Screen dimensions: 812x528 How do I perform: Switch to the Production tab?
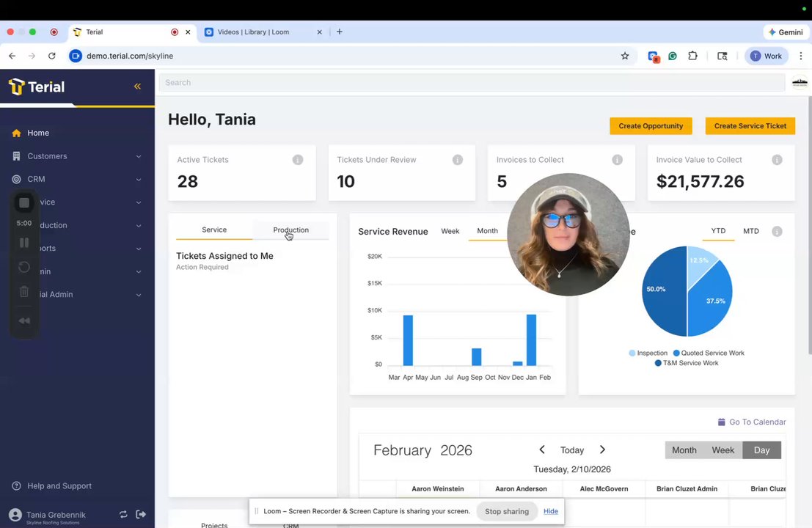(290, 230)
